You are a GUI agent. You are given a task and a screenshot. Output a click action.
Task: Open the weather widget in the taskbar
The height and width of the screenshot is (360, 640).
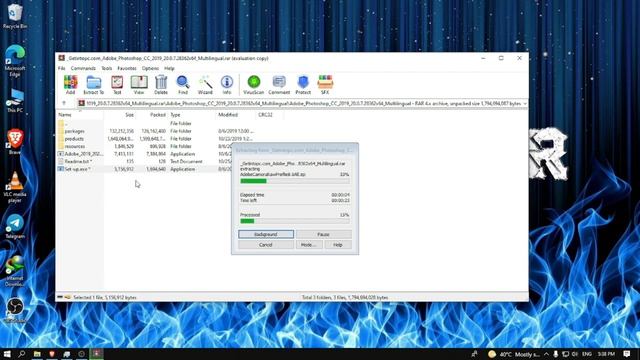514,354
